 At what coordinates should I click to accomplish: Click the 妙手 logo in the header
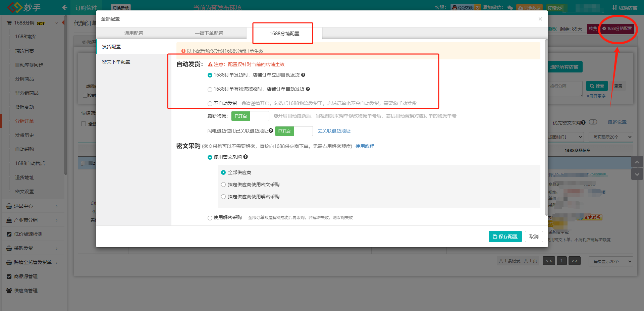click(x=24, y=7)
